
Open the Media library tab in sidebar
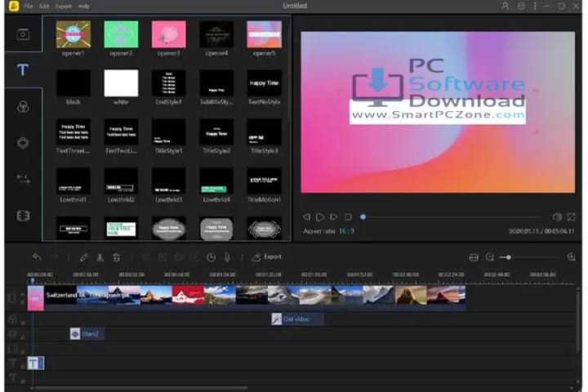point(23,34)
